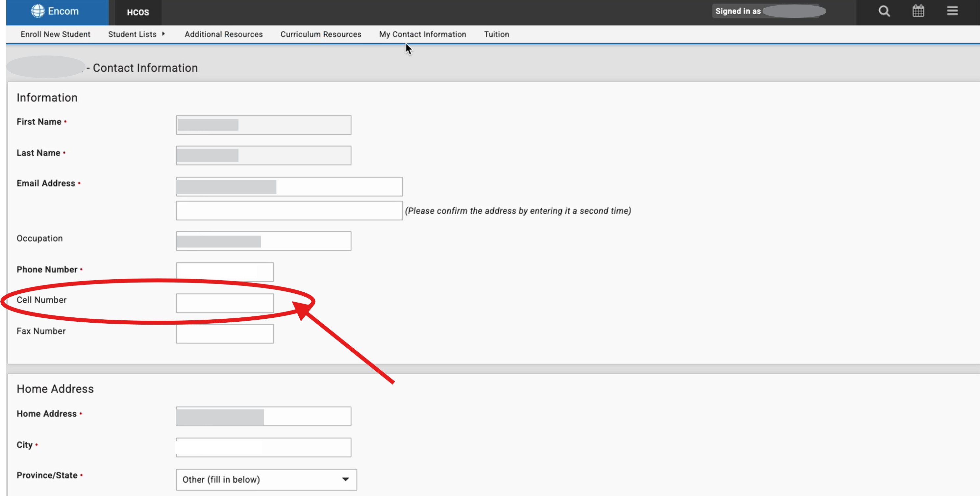The image size is (980, 496).
Task: Click the City field
Action: pyautogui.click(x=263, y=448)
